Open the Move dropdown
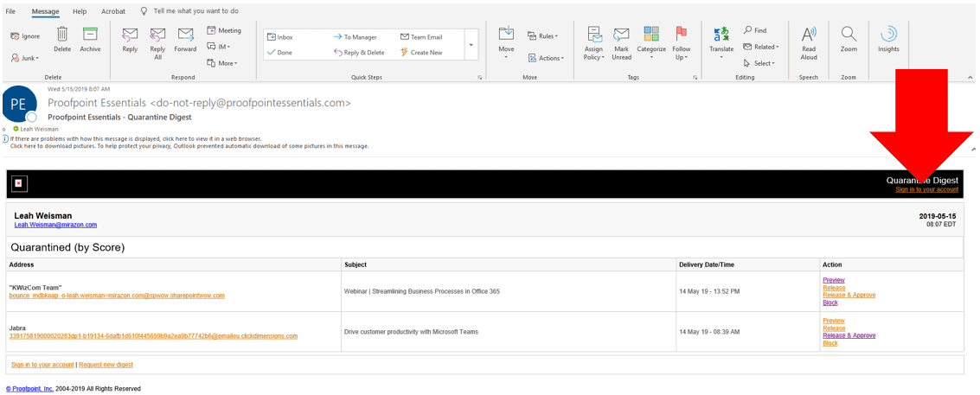 point(506,42)
